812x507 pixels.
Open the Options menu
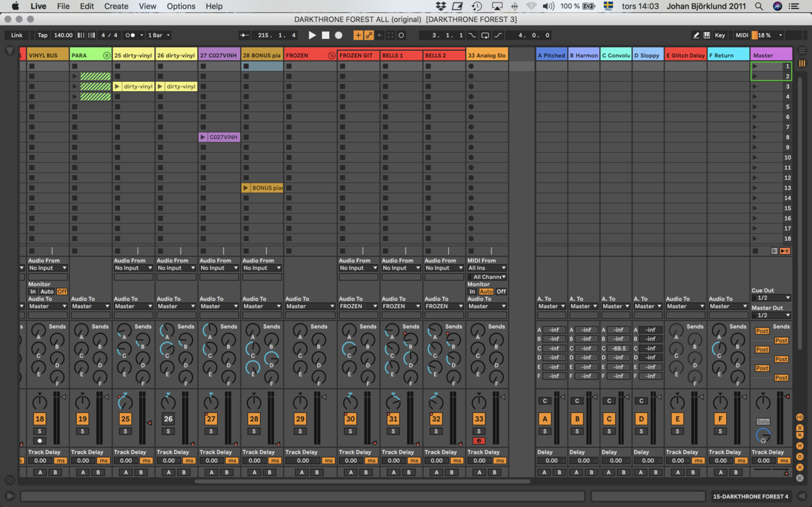click(x=181, y=6)
